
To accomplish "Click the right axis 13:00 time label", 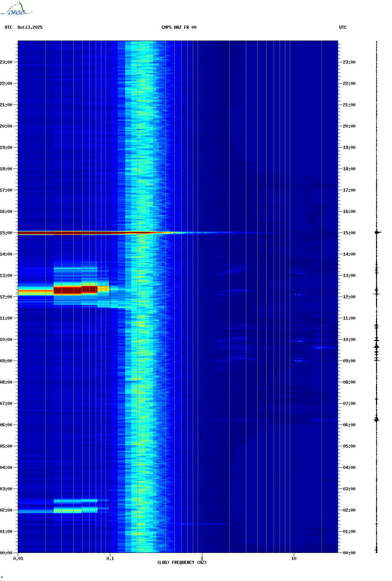I will (x=349, y=276).
